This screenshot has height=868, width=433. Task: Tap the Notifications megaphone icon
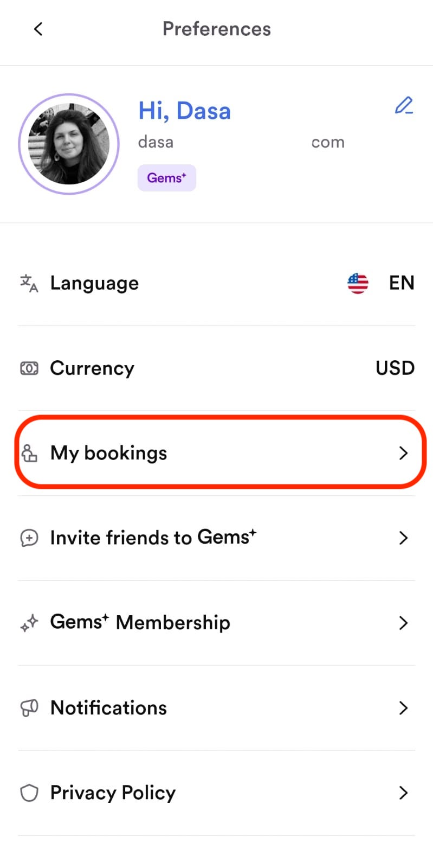[29, 708]
